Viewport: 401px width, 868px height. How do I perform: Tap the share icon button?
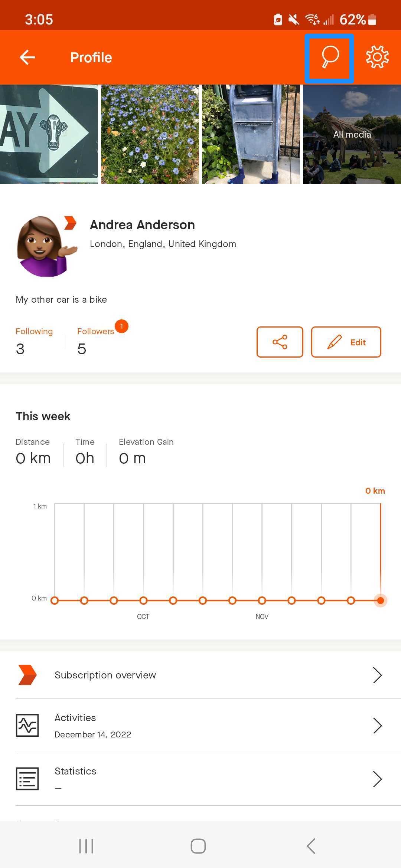tap(280, 342)
